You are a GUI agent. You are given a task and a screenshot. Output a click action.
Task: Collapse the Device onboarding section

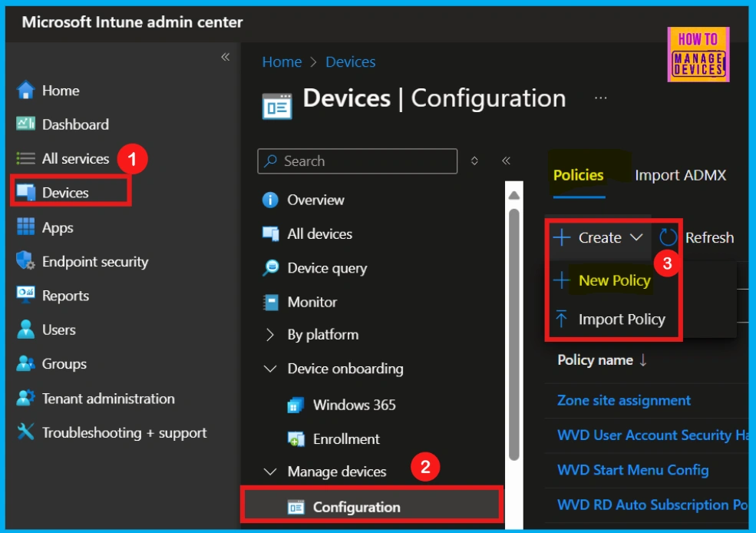(270, 369)
